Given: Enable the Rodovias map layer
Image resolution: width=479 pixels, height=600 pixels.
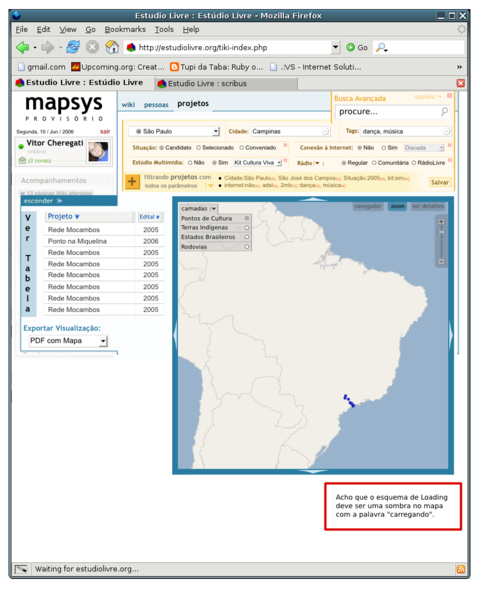Looking at the screenshot, I should (x=247, y=247).
